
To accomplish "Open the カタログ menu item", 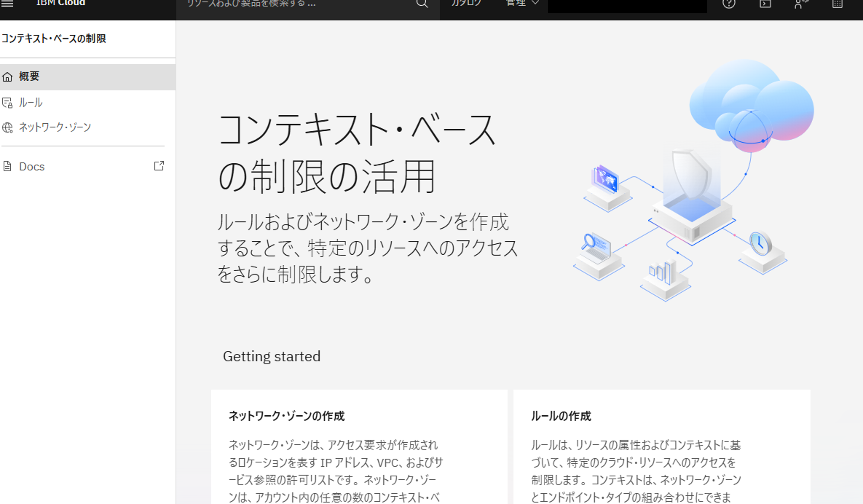I will tap(466, 3).
